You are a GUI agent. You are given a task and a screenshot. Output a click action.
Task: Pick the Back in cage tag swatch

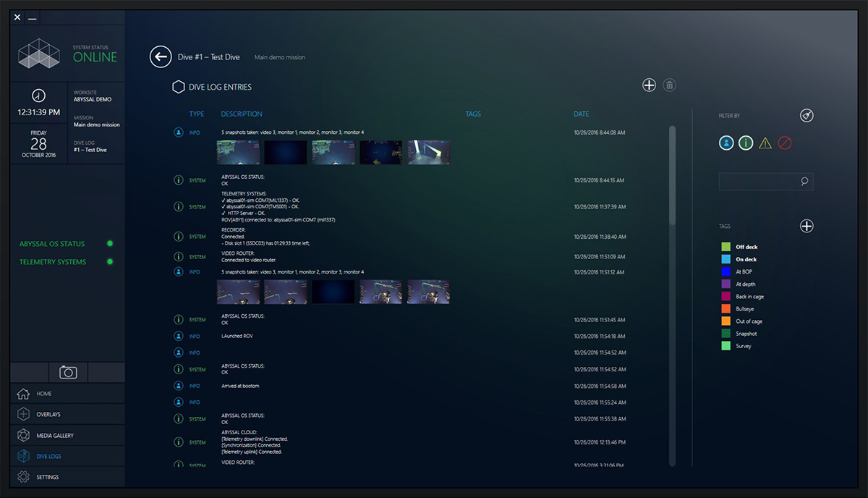(726, 297)
